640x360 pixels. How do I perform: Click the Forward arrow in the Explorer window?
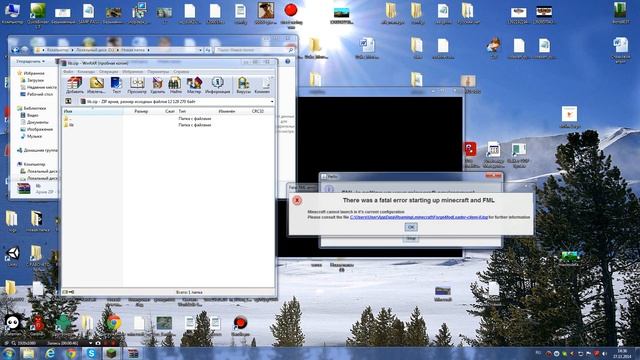25,50
